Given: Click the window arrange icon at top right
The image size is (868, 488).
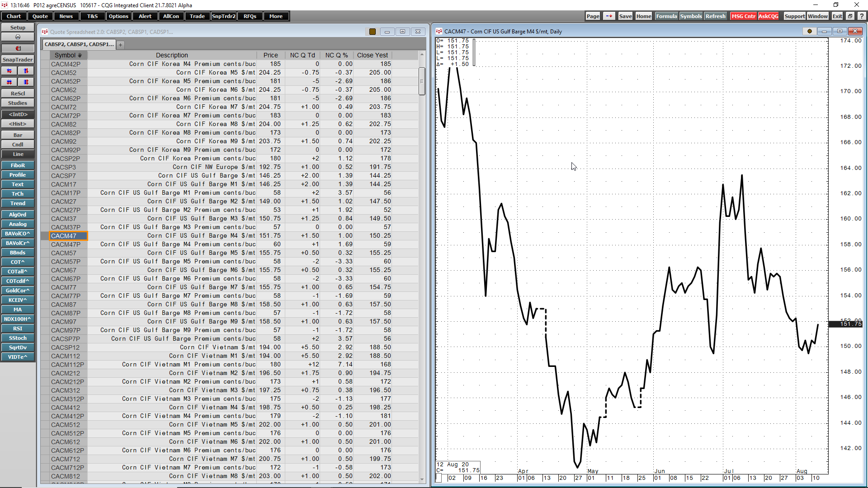Looking at the screenshot, I should (x=850, y=16).
